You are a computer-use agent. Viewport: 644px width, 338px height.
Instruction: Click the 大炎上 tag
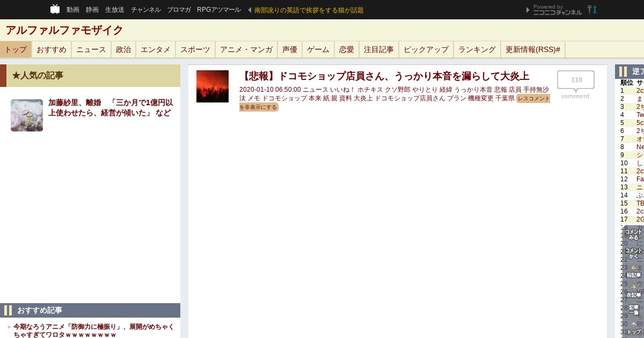[x=363, y=98]
